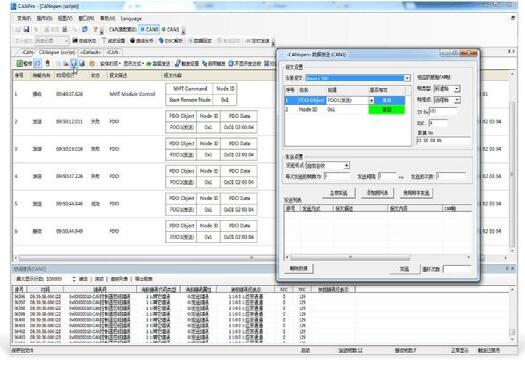Switch to the iCAN tab after <Default>

(113, 52)
